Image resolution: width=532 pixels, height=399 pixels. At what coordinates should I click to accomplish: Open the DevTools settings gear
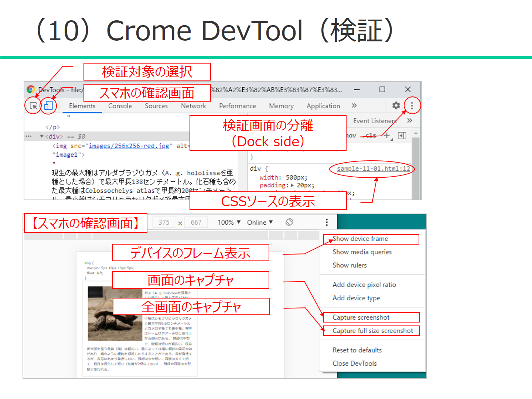coord(396,106)
